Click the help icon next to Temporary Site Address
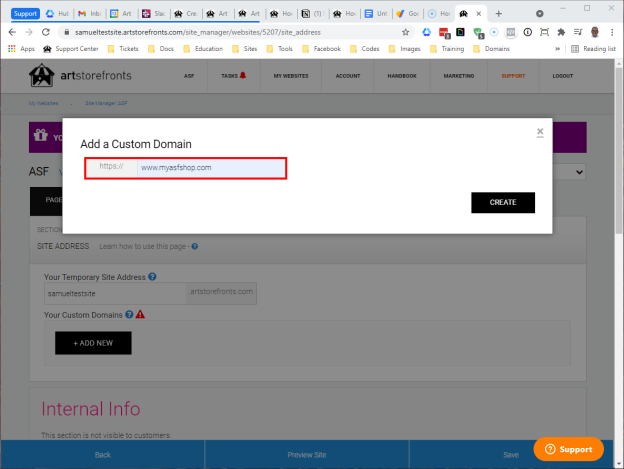This screenshot has height=469, width=624. pos(152,276)
